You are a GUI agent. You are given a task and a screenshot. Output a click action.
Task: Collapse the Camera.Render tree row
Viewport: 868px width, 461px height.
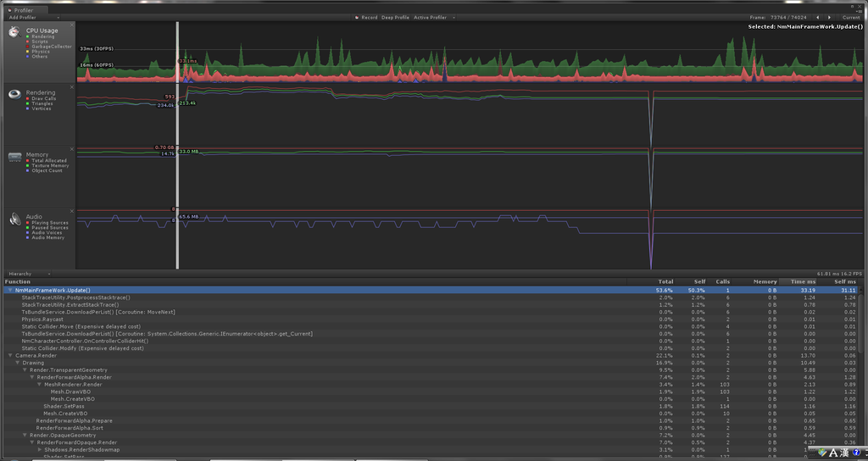click(10, 355)
